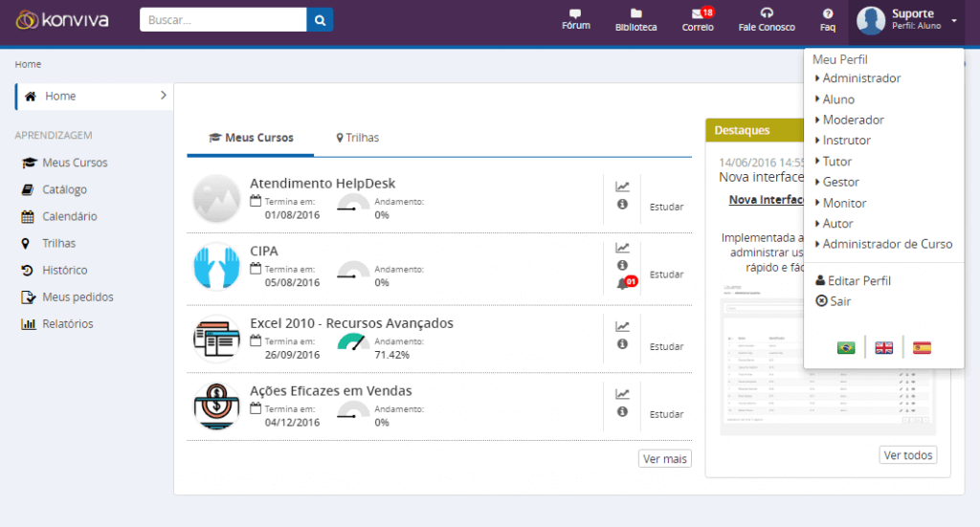
Task: View statistics chart icon for Atendimento HelpDesk
Action: tap(622, 187)
